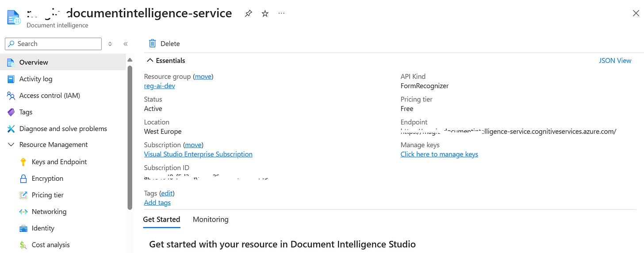
Task: Click the Free pricing tier value
Action: (407, 109)
